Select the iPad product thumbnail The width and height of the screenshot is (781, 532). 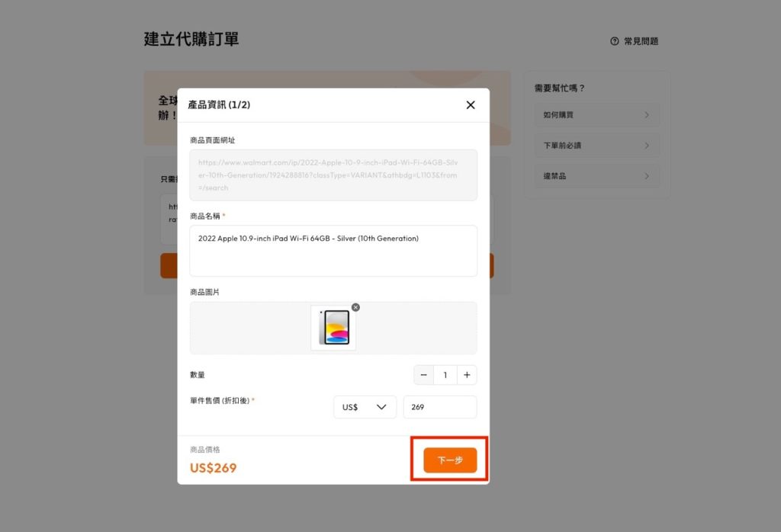click(334, 328)
